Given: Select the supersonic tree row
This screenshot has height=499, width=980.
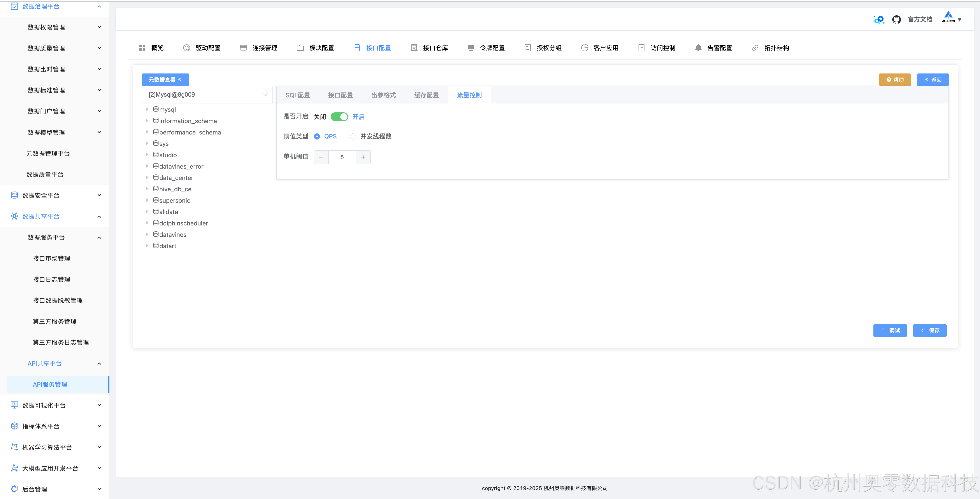Looking at the screenshot, I should (207, 200).
